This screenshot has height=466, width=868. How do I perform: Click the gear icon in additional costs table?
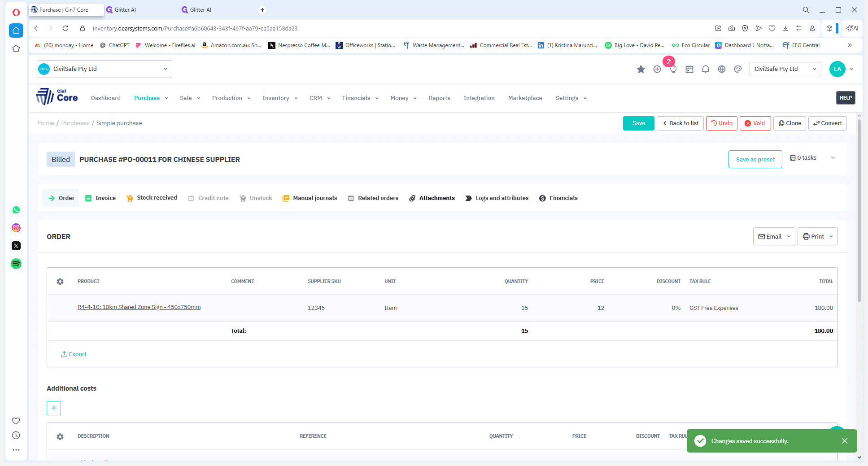click(60, 436)
